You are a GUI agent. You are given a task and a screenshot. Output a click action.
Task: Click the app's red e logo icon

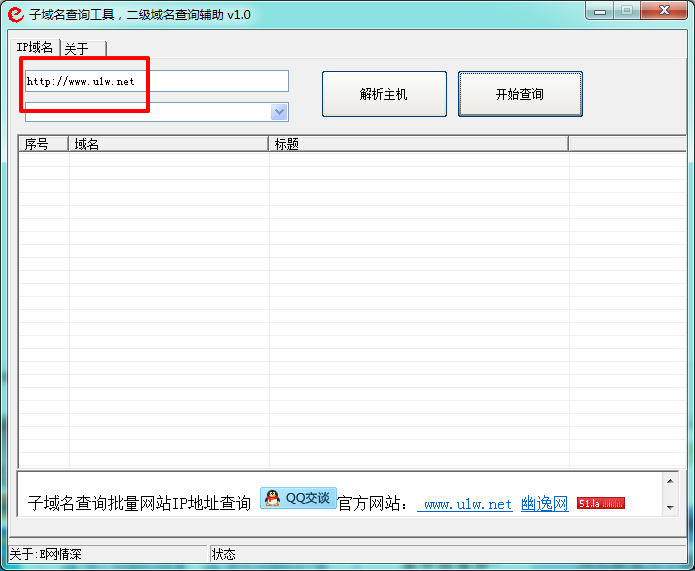16,14
